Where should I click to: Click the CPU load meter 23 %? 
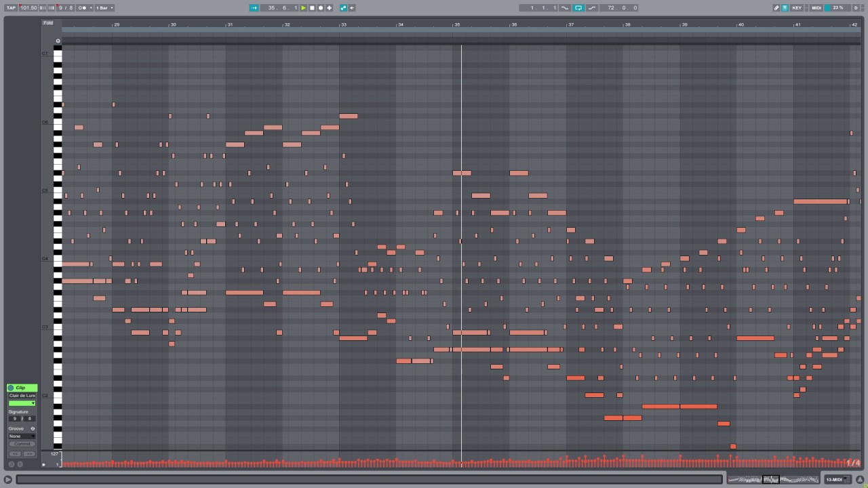tap(837, 8)
